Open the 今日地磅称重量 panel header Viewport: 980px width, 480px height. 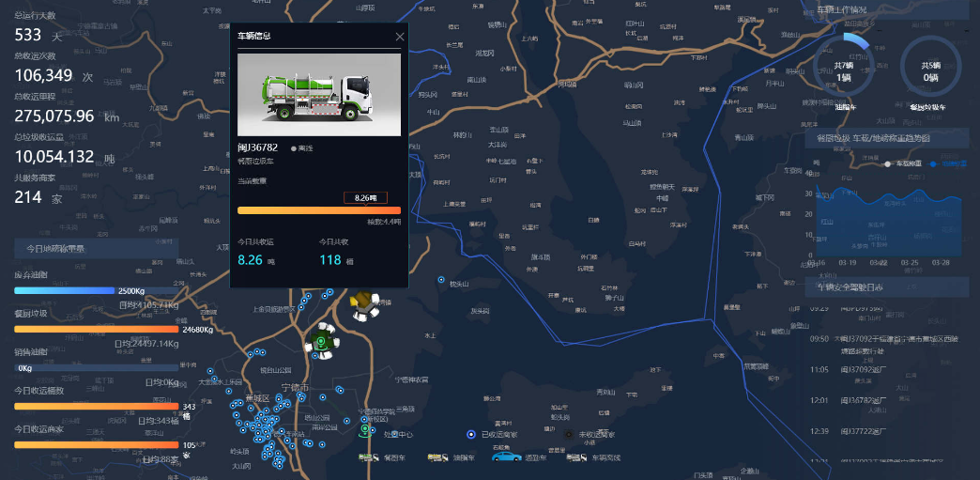[97, 248]
